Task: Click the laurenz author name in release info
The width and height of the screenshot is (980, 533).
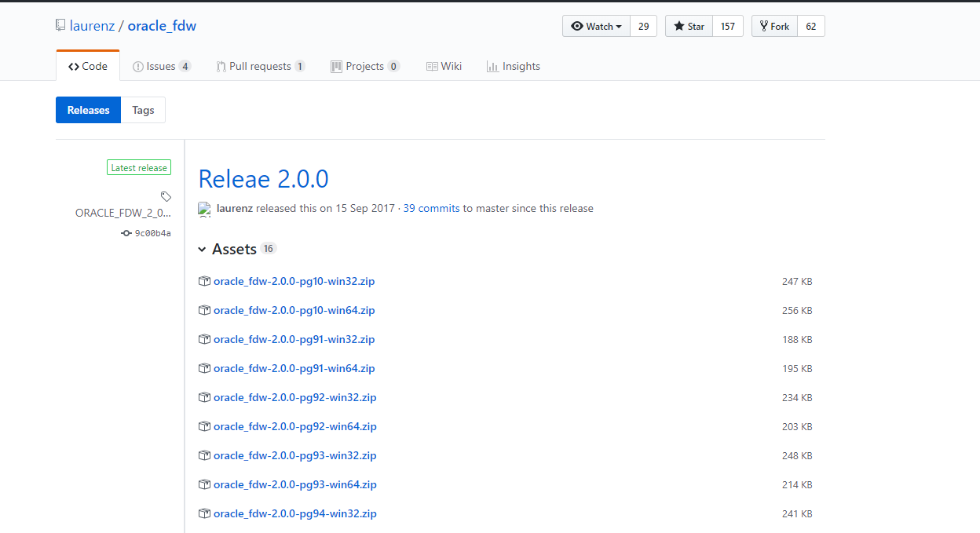Action: 235,209
